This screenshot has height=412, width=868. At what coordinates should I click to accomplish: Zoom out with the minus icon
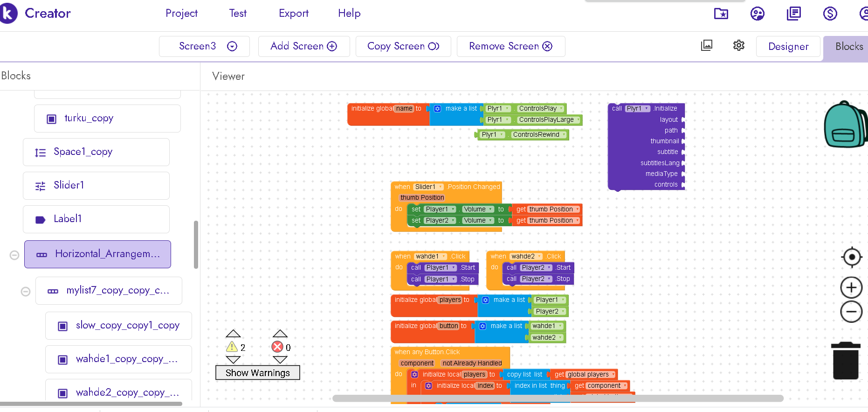click(851, 312)
